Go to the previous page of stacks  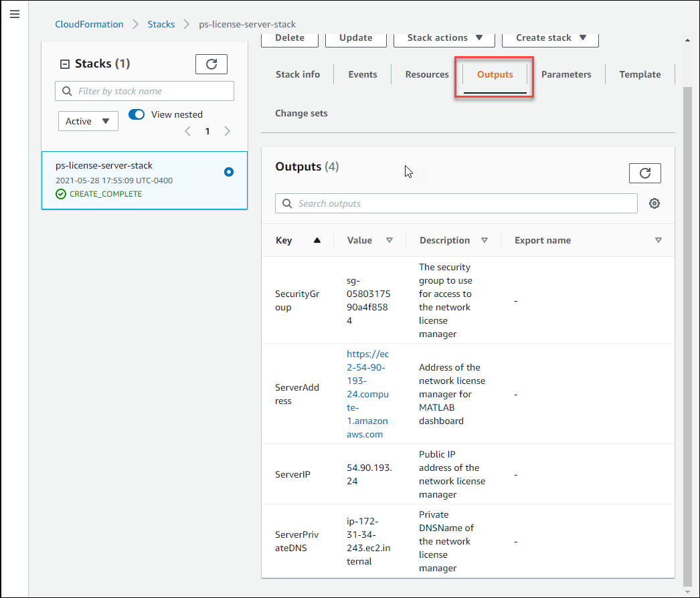point(187,131)
